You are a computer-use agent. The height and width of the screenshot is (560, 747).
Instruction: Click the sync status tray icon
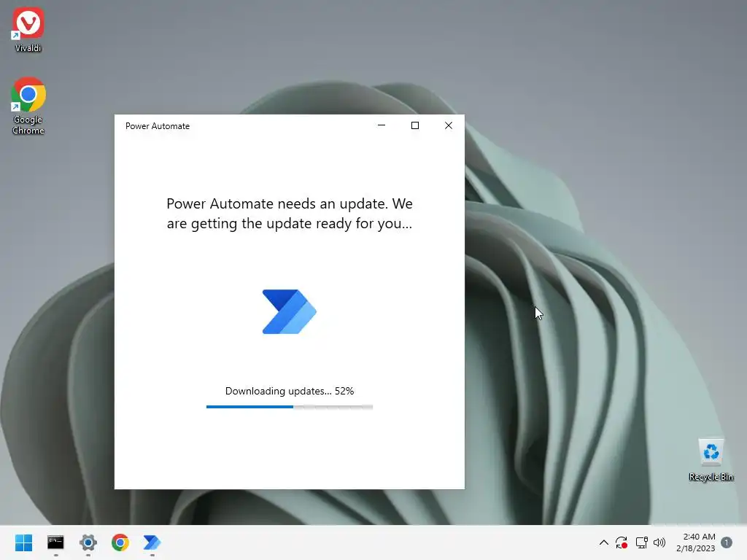click(x=622, y=542)
